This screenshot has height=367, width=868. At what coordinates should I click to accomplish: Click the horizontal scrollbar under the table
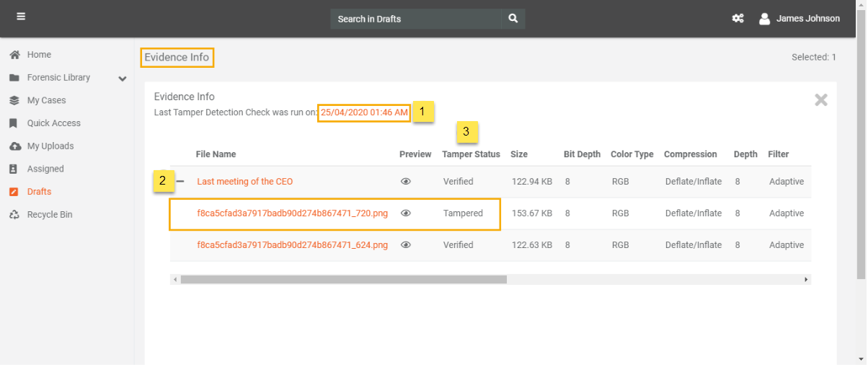[343, 279]
